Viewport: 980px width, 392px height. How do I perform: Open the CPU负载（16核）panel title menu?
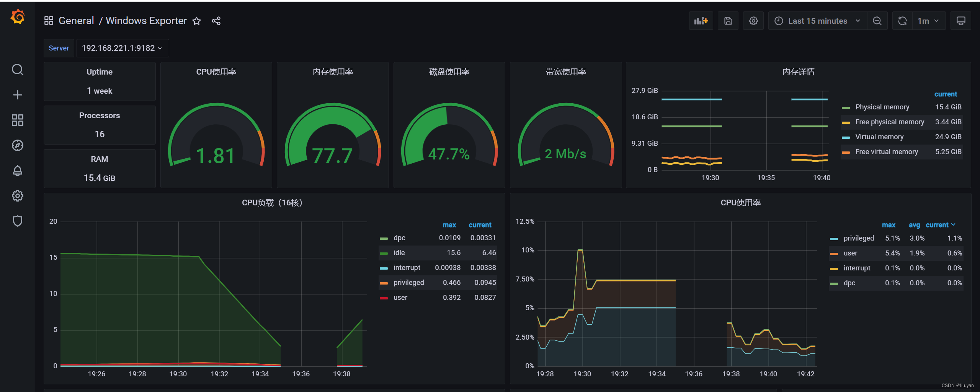click(x=272, y=203)
